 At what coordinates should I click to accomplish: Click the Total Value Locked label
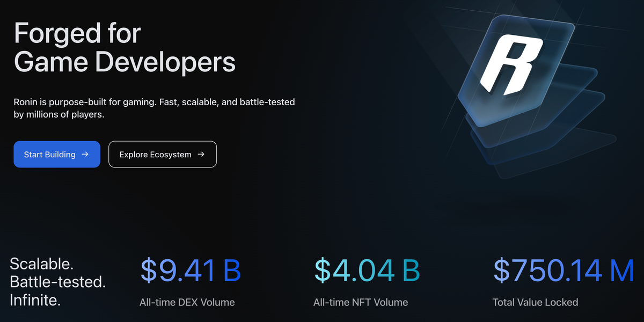click(x=535, y=302)
